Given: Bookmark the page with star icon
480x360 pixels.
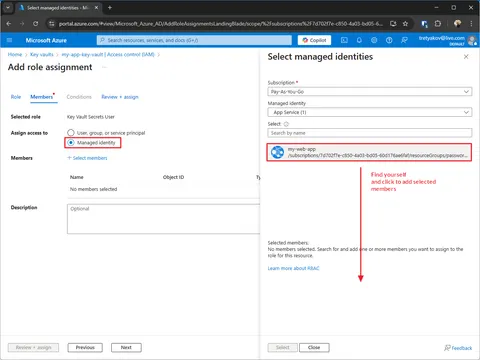Looking at the screenshot, I should click(405, 24).
